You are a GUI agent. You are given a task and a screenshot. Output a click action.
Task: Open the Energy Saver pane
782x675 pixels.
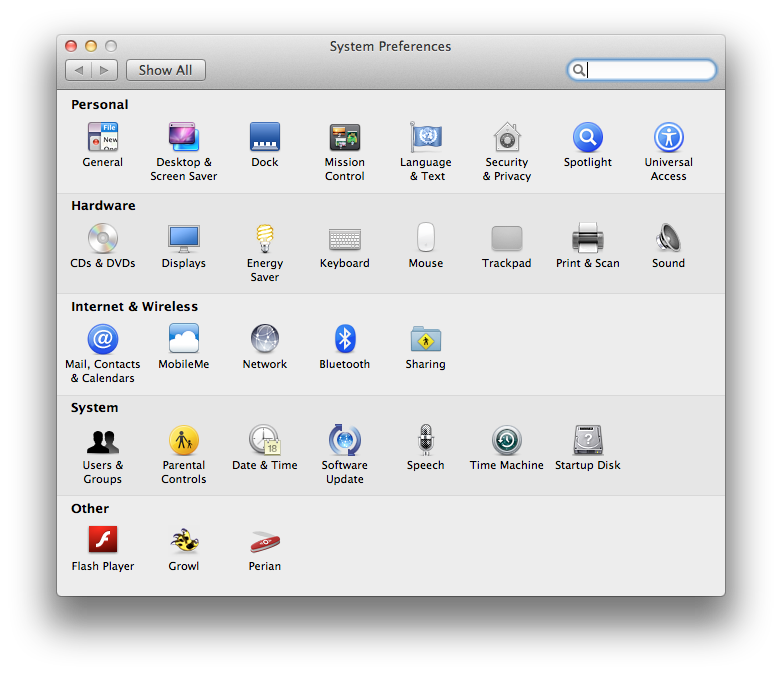point(265,239)
